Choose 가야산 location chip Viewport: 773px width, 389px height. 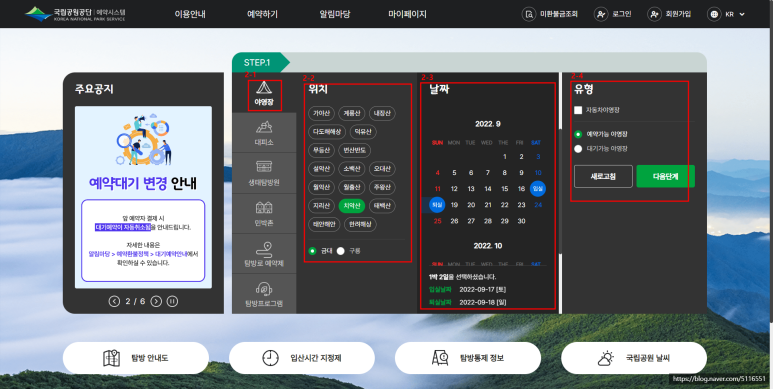point(321,113)
